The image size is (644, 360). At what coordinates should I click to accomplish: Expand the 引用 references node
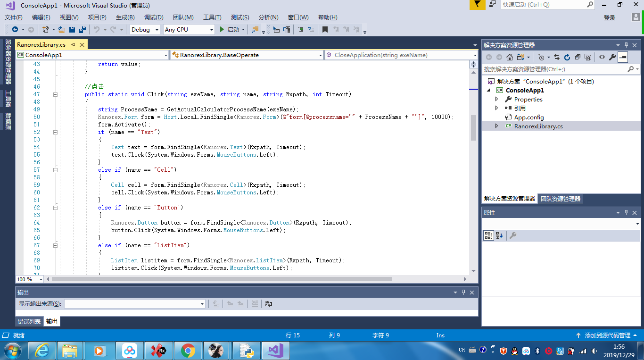coord(496,108)
